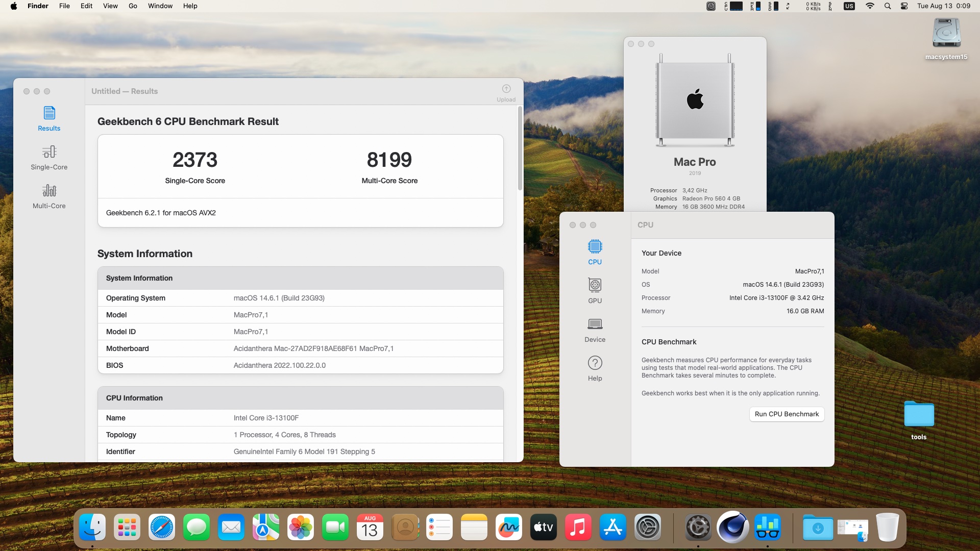Image resolution: width=980 pixels, height=551 pixels.
Task: Open the File menu
Action: [64, 6]
